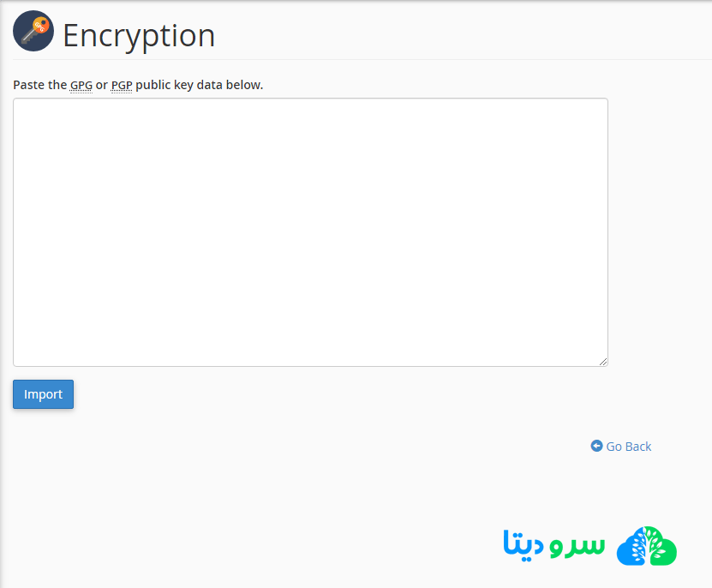The height and width of the screenshot is (588, 712).
Task: Click the dotted underline under GPG
Action: pos(81,92)
